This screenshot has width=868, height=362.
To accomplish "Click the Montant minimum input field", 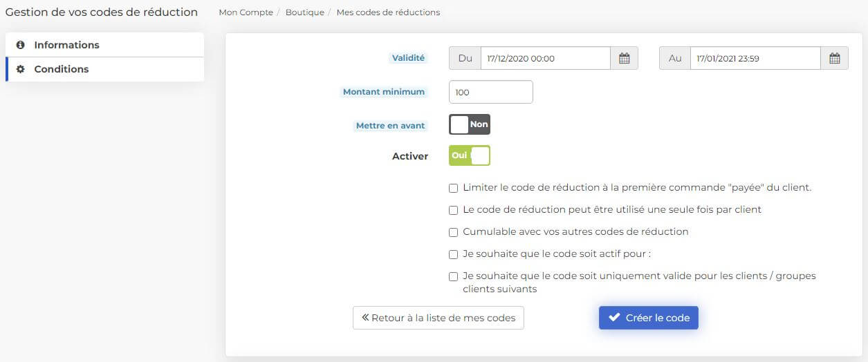I will click(x=491, y=92).
